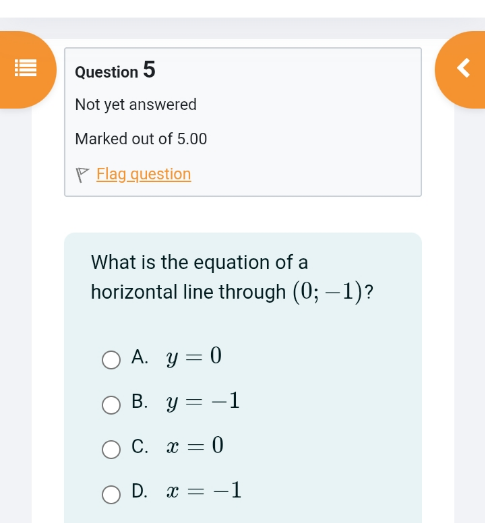
Task: Select radio button for option D
Action: click(111, 494)
